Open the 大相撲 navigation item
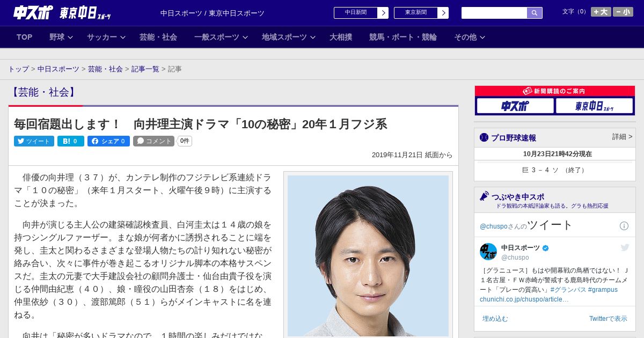644x338 pixels. [x=341, y=37]
